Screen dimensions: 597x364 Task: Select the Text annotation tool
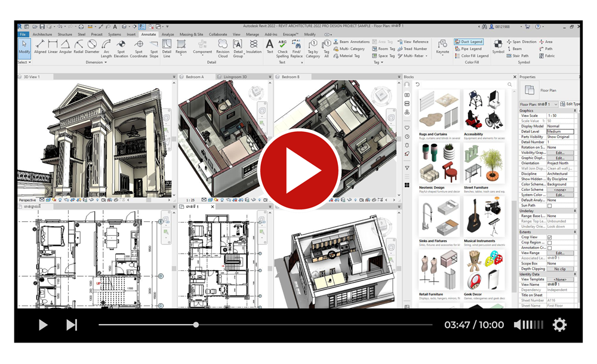tap(270, 47)
